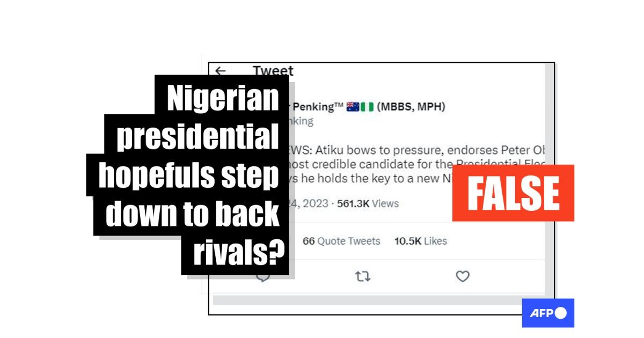Retweet using the retweet arrows icon
The height and width of the screenshot is (338, 644).
point(363,276)
